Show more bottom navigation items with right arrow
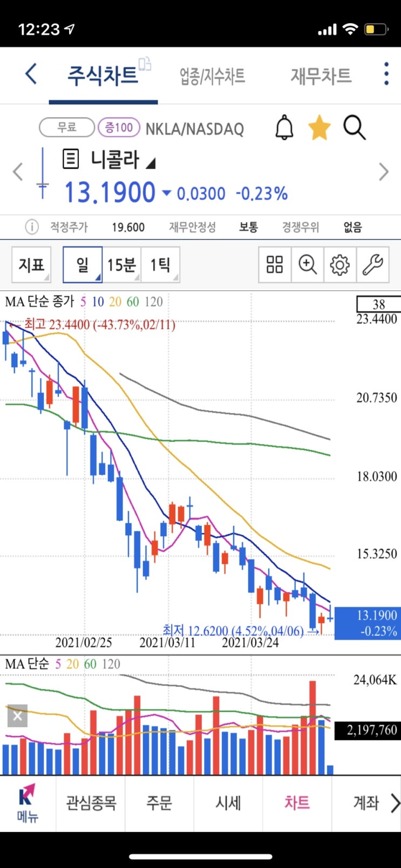The width and height of the screenshot is (401, 868). (x=396, y=803)
